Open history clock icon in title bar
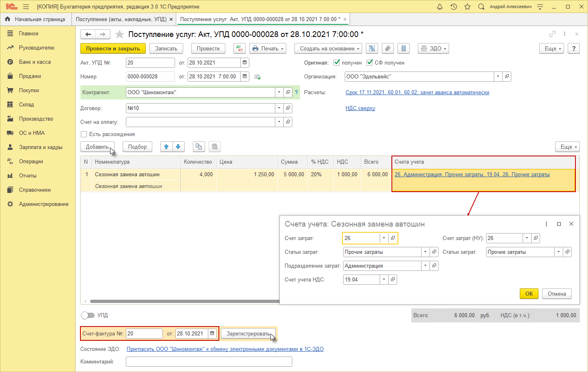Image resolution: width=588 pixels, height=372 pixels. tap(454, 7)
